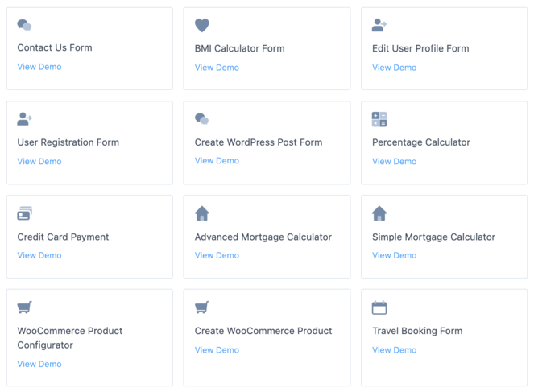Screen dimensions: 534x392
Task: Click the house icon above Simple Mortgage Calculator
Action: coord(379,213)
